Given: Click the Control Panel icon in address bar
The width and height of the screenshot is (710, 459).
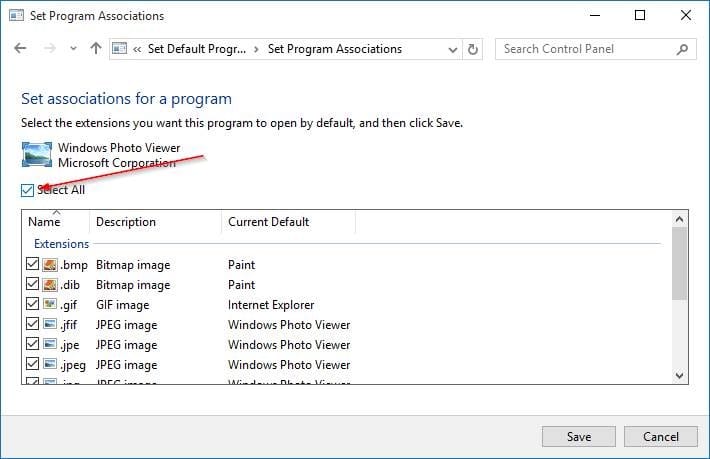Looking at the screenshot, I should (x=120, y=48).
